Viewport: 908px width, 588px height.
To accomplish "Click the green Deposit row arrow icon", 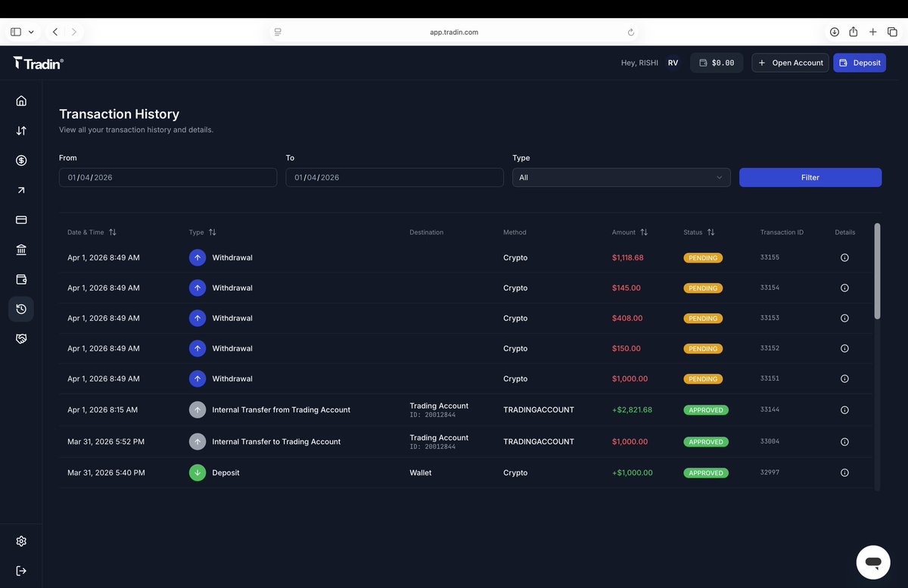I will 197,472.
